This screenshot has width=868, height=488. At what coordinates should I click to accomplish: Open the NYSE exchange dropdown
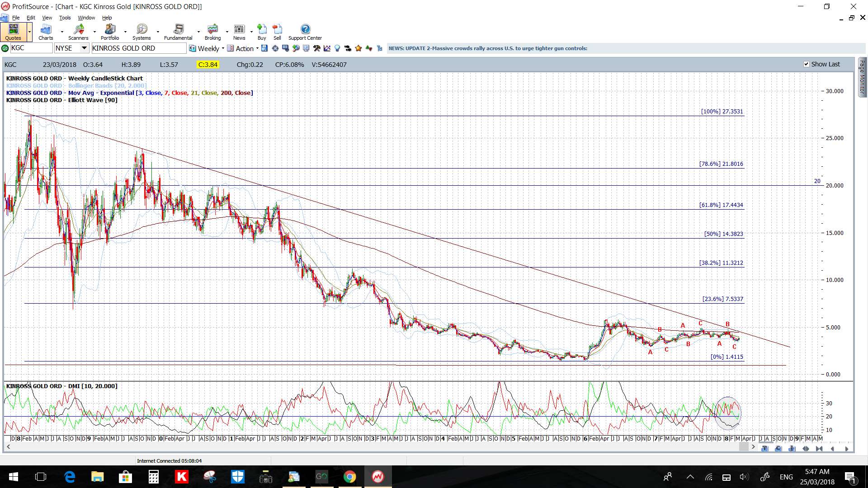[x=84, y=48]
